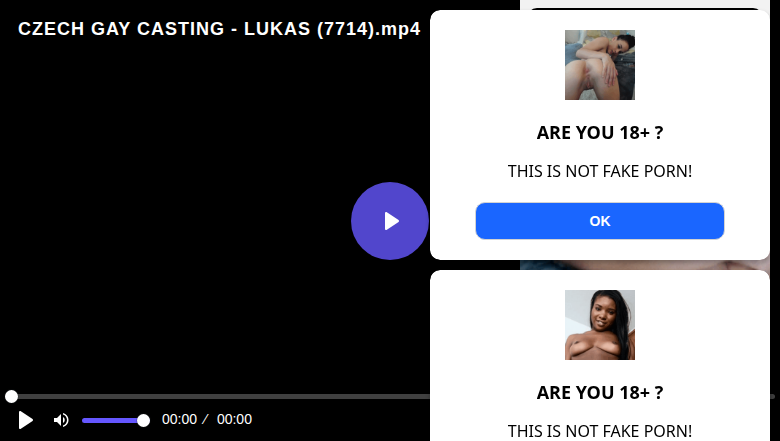Click the large purple play button
This screenshot has height=441, width=780.
pyautogui.click(x=390, y=221)
